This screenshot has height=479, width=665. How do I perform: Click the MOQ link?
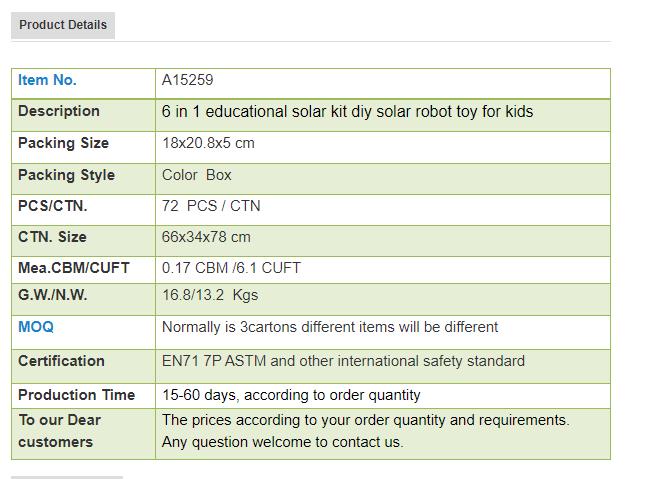[36, 327]
